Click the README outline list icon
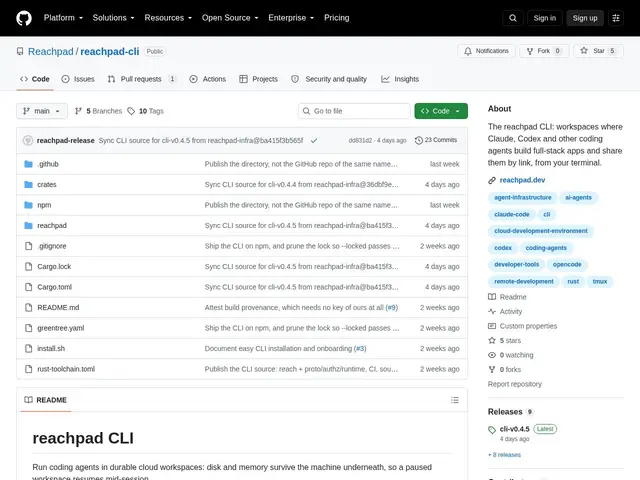 pos(455,400)
